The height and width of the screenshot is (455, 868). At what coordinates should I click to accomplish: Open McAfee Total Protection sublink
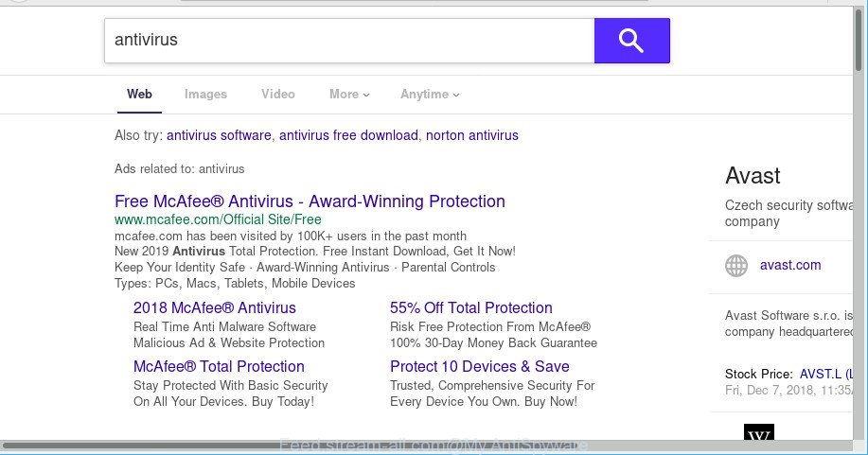pos(219,366)
